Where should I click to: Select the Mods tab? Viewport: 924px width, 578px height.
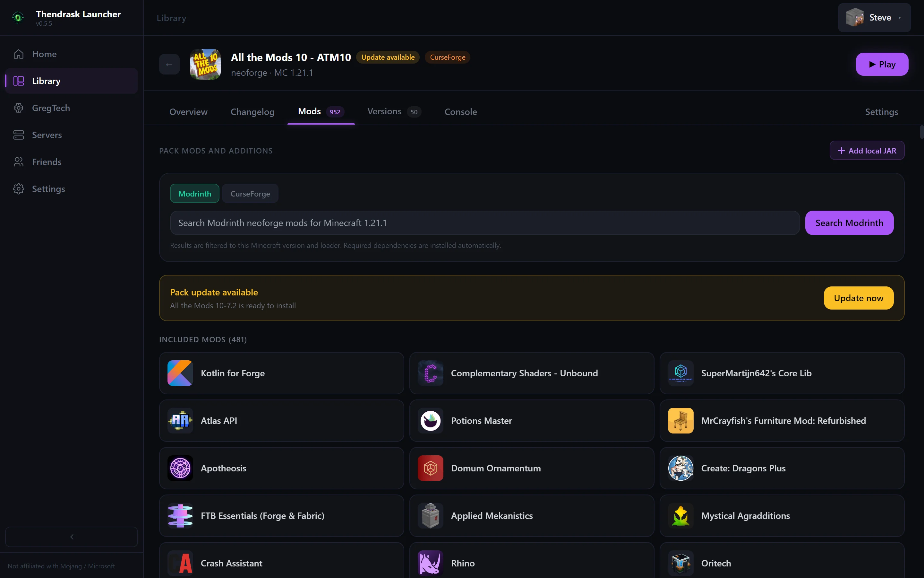coord(321,112)
